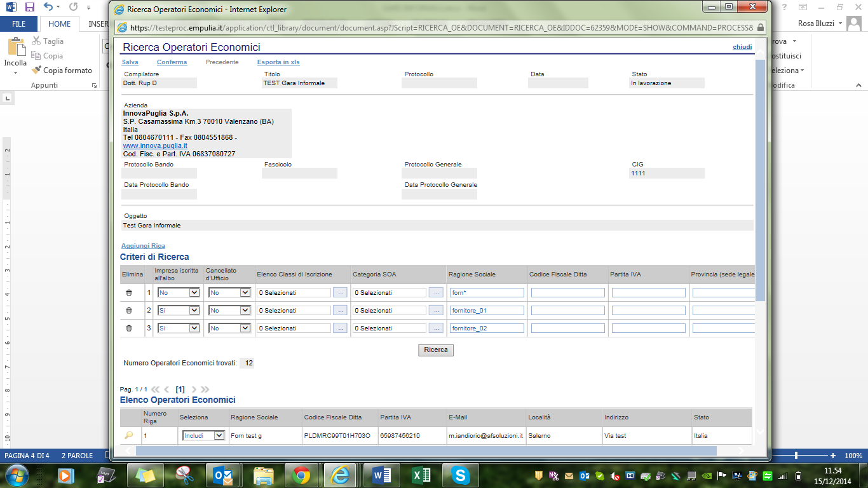Go to next results page arrow
868x488 pixels.
pos(194,390)
